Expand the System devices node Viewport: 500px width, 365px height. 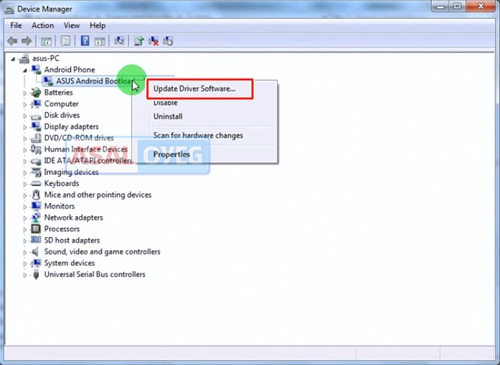[25, 264]
